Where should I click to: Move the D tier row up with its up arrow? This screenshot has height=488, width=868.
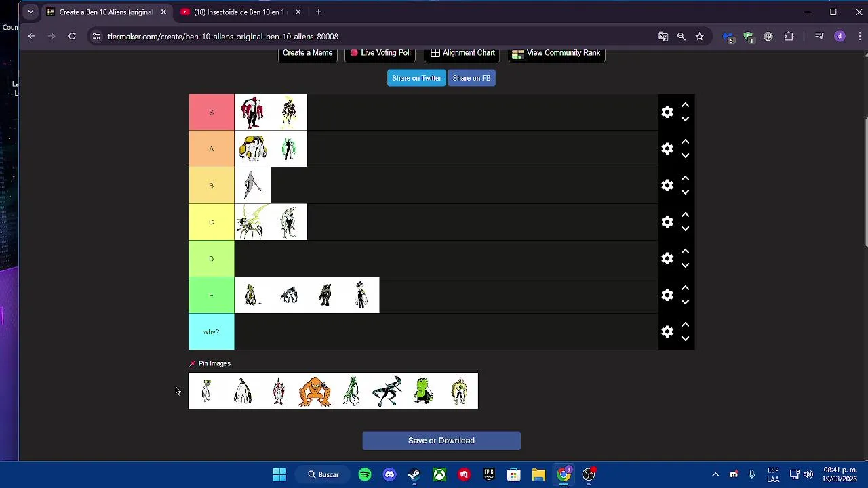coord(685,251)
